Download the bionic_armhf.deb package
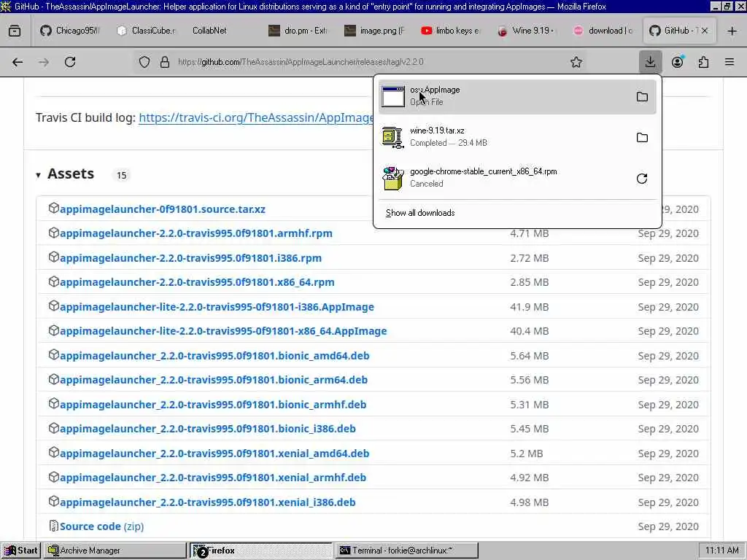The width and height of the screenshot is (747, 560). click(213, 405)
